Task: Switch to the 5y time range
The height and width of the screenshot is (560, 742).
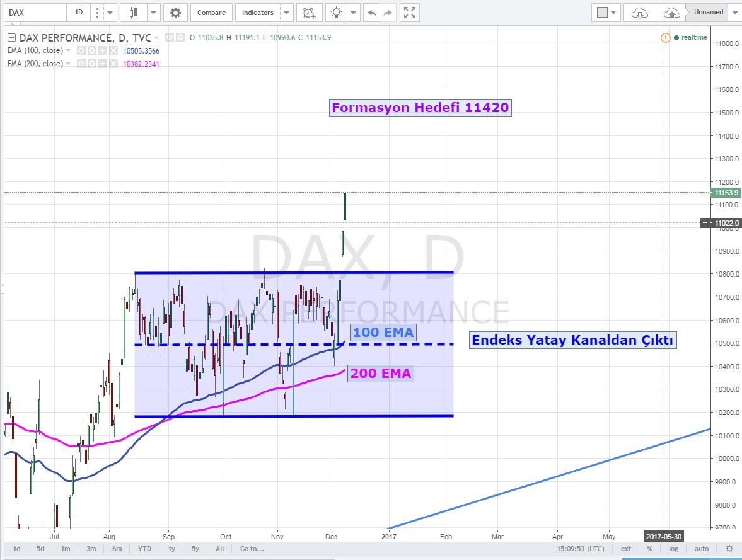Action: coord(196,549)
